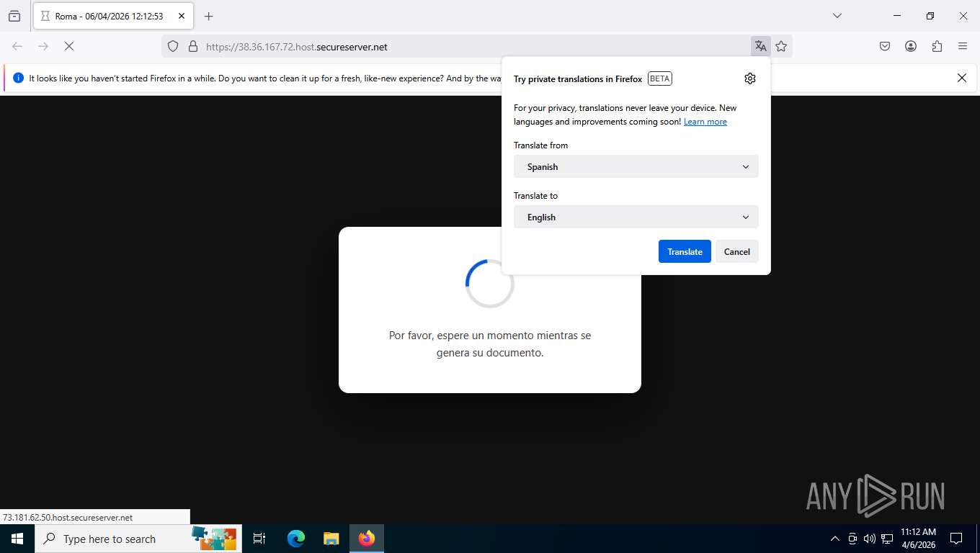
Task: Bookmark this page with star
Action: click(x=781, y=46)
